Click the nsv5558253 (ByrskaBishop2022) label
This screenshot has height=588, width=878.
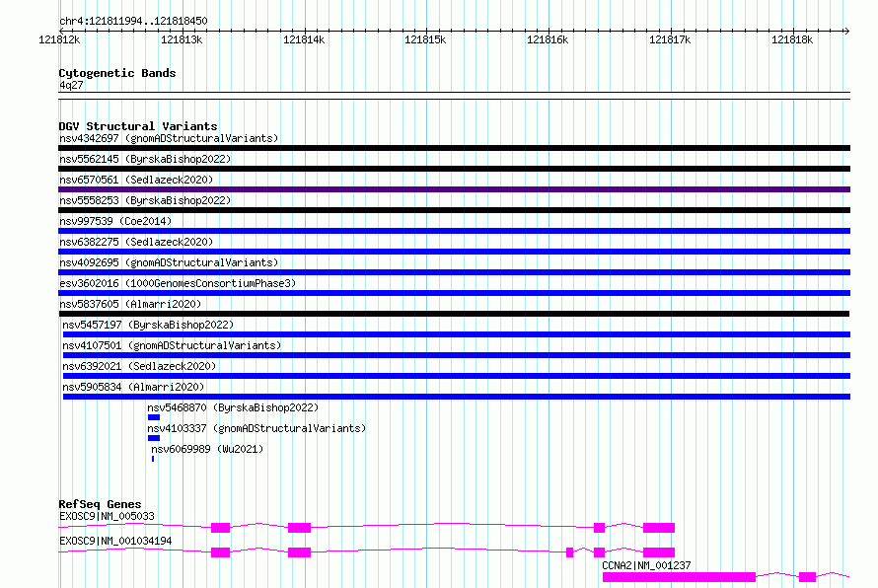[x=145, y=200]
